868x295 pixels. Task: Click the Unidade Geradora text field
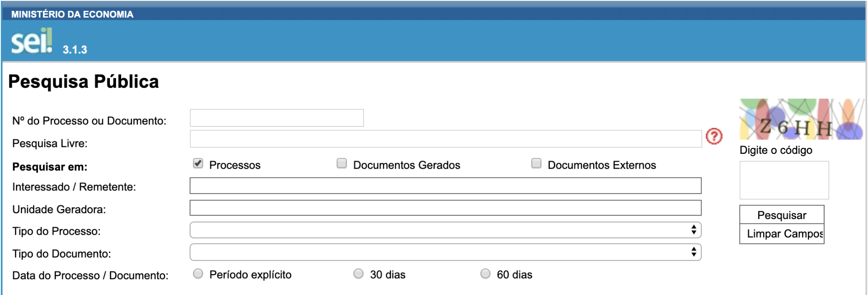click(445, 208)
